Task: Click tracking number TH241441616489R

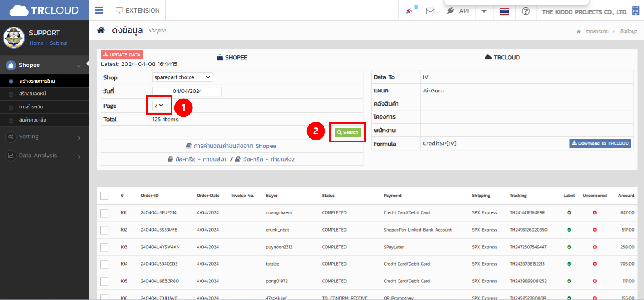Action: pos(527,213)
